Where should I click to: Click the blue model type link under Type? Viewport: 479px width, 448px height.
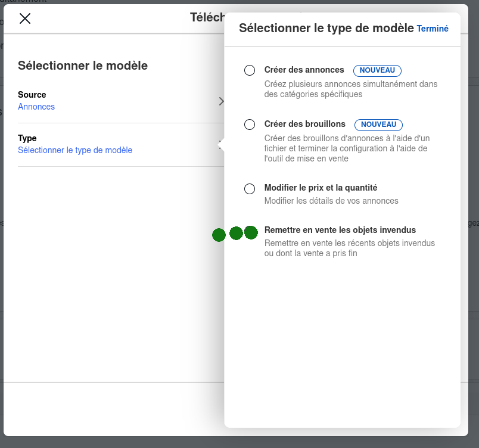pyautogui.click(x=75, y=150)
